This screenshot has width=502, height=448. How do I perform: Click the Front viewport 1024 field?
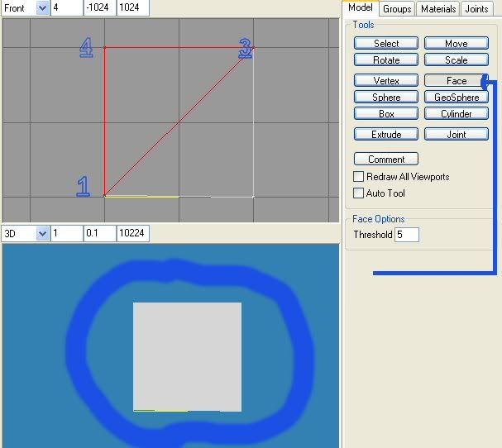[133, 7]
